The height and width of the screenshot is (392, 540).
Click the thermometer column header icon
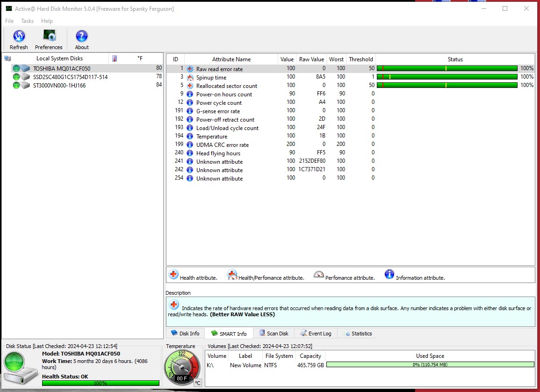point(115,58)
